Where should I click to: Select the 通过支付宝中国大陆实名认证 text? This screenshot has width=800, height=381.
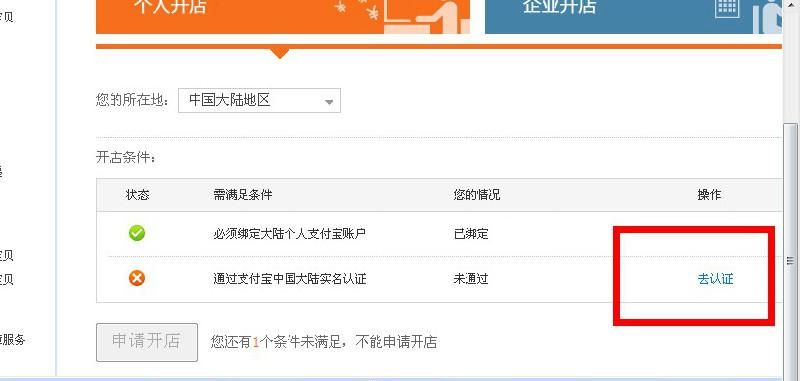(290, 279)
